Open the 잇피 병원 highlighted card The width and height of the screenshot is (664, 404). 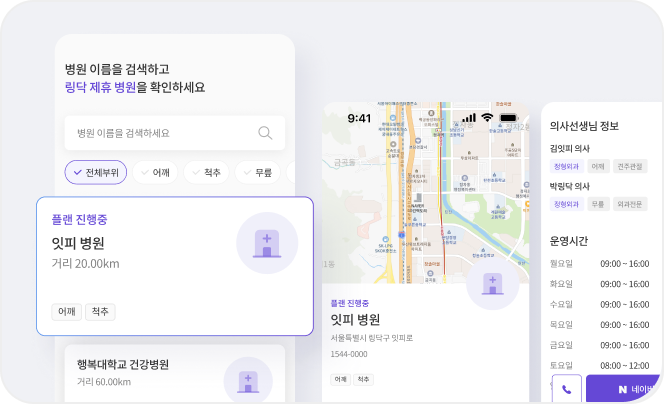click(175, 266)
